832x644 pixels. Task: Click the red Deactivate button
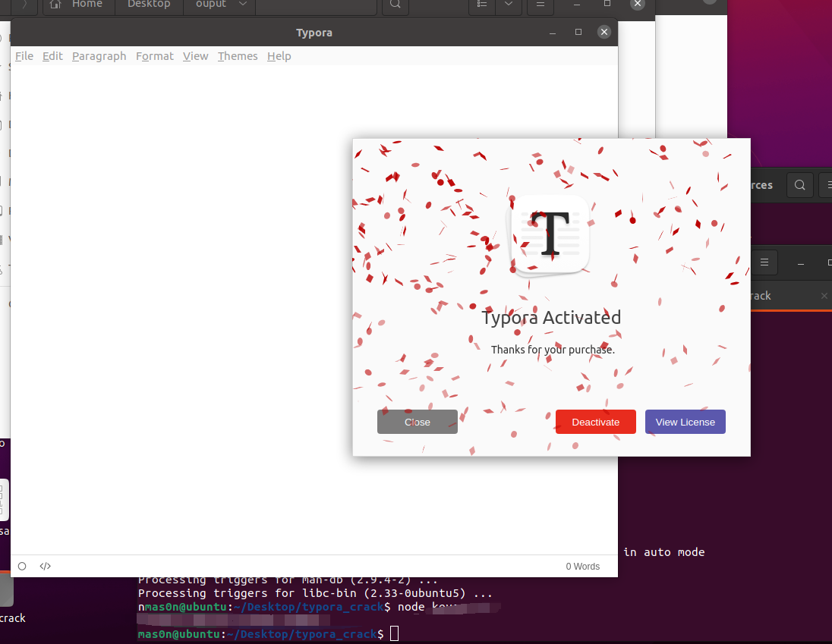pos(595,422)
